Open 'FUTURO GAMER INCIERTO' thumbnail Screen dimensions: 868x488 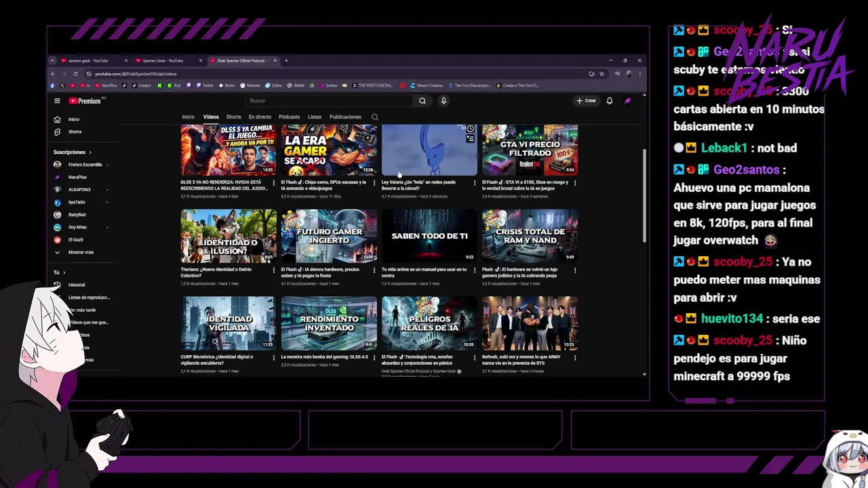tap(329, 236)
